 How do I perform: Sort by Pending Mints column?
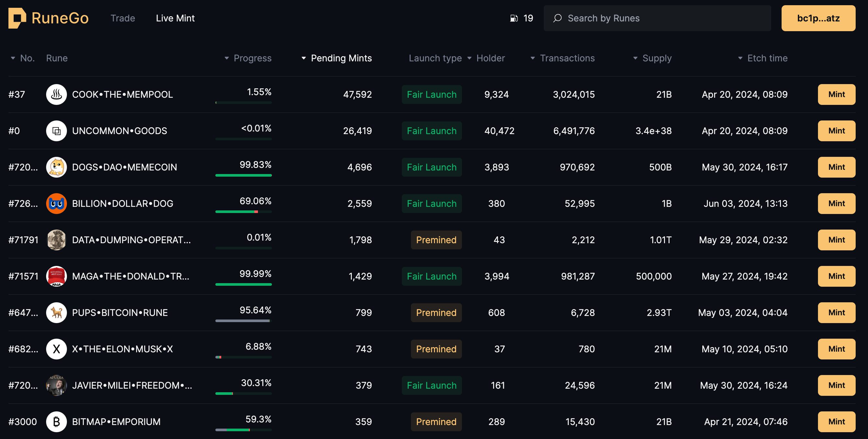pos(341,58)
